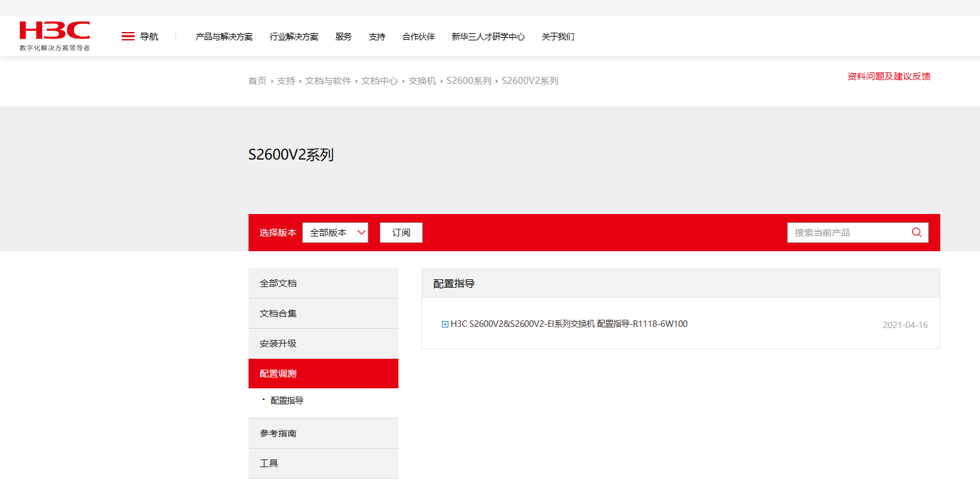The height and width of the screenshot is (487, 980).
Task: Open the hamburger navigation menu icon
Action: 128,37
